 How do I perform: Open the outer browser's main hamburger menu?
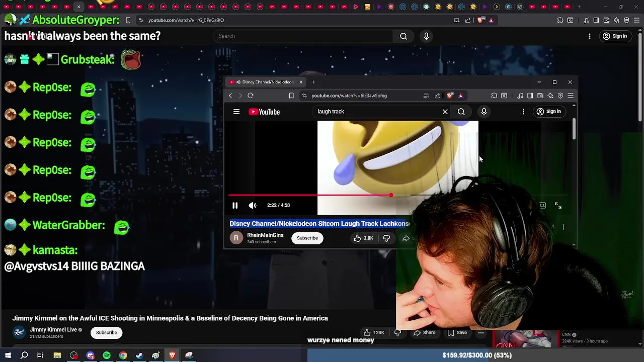[636, 20]
